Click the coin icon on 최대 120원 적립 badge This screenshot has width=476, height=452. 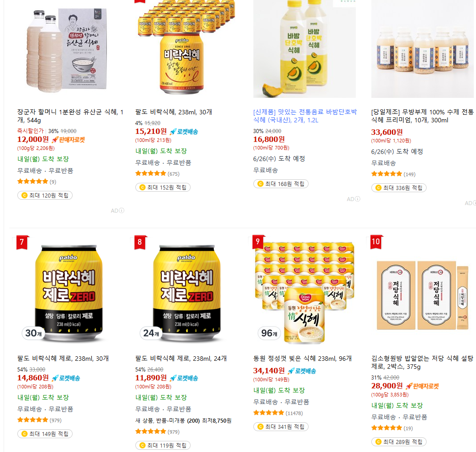24,195
